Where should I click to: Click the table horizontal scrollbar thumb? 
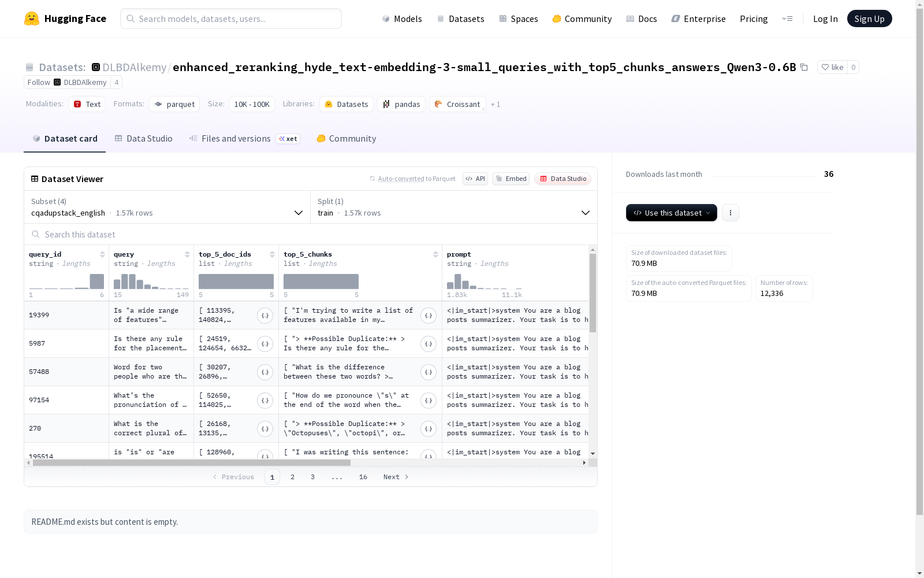192,462
